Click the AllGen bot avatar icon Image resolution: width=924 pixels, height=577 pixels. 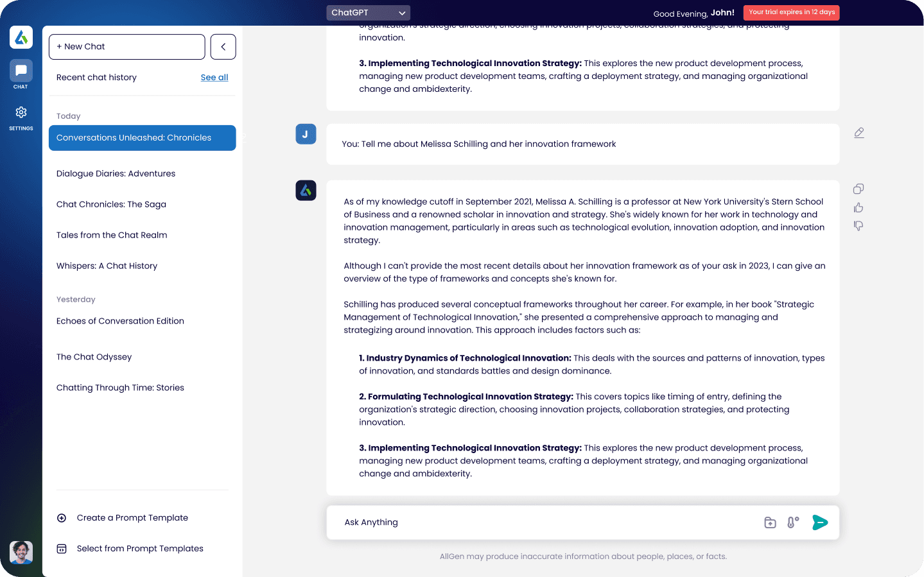click(306, 191)
